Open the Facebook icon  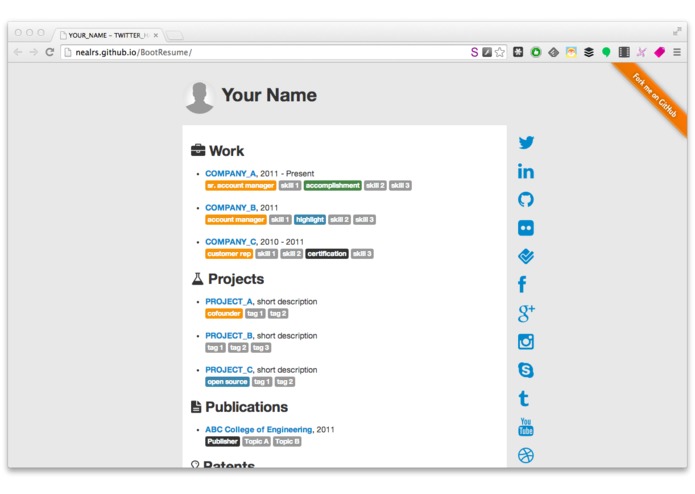(523, 284)
